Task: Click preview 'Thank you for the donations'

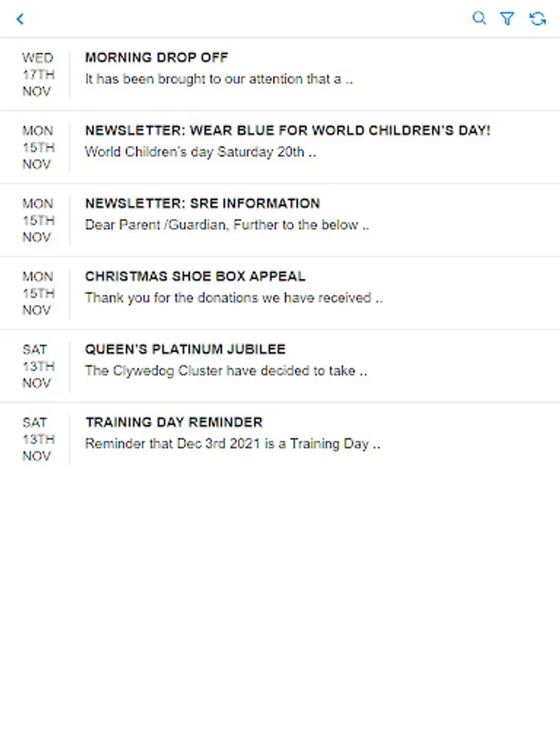Action: pos(233,298)
